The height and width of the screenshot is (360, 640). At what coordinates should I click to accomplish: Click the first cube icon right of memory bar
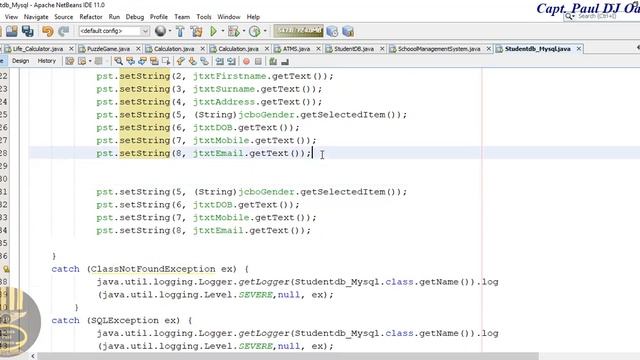[x=332, y=31]
